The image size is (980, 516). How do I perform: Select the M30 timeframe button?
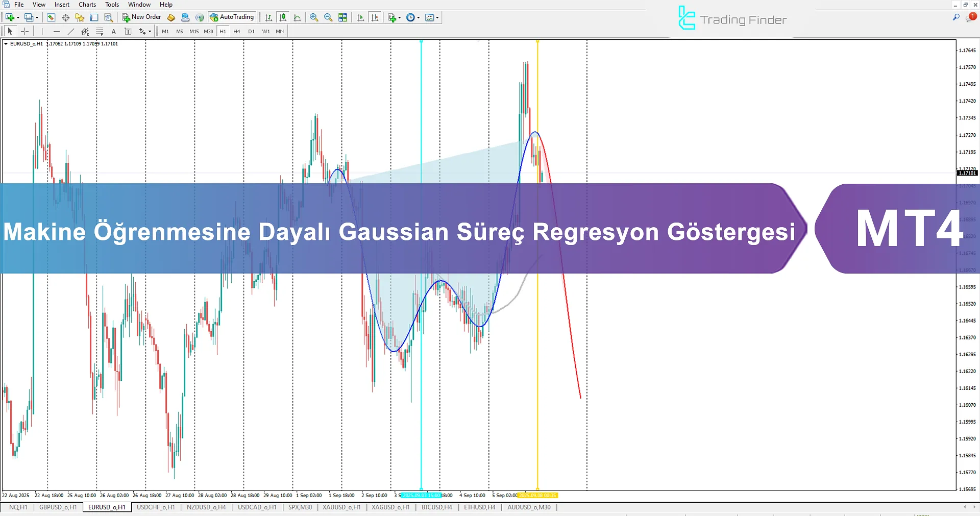click(x=208, y=31)
